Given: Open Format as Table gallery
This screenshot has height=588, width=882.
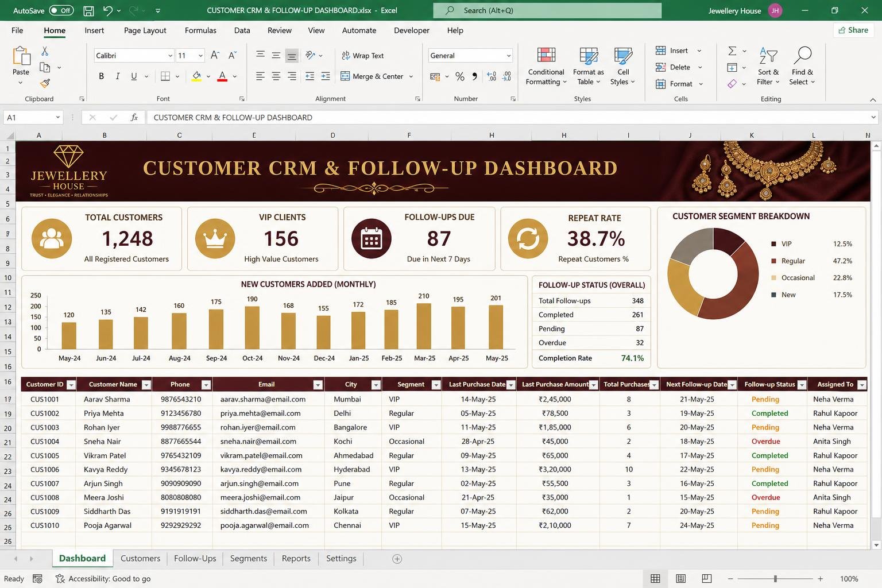Looking at the screenshot, I should 589,66.
